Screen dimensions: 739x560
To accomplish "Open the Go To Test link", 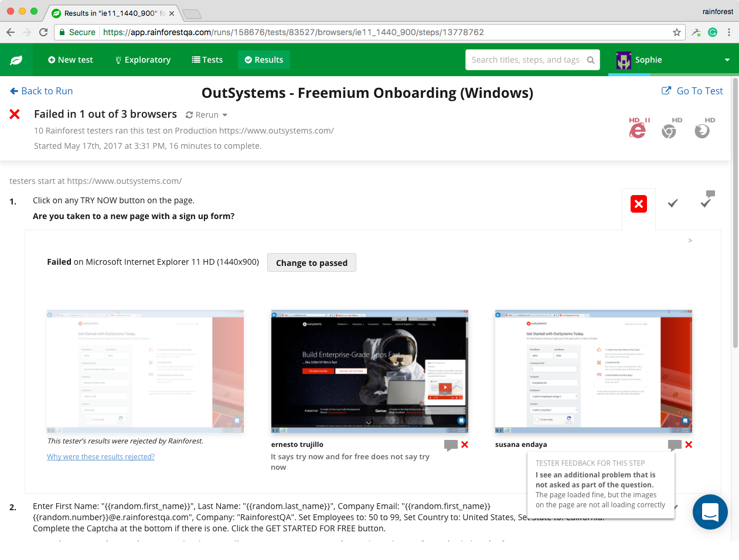I will [692, 91].
